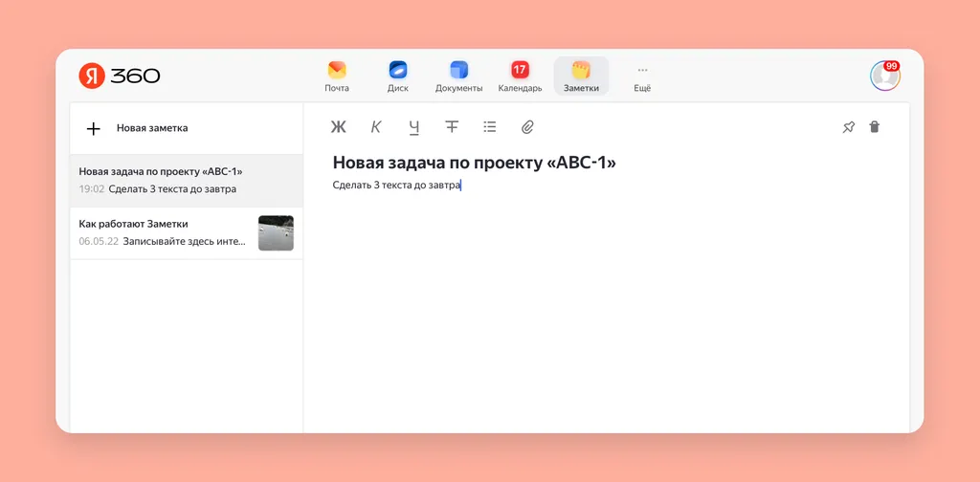
Task: Click the 19:02 timestamp in note list
Action: (91, 189)
